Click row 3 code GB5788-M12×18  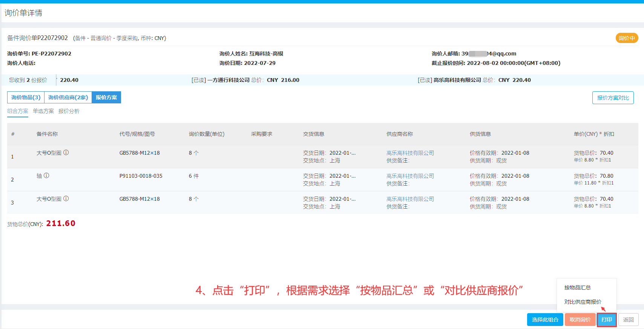click(x=140, y=199)
